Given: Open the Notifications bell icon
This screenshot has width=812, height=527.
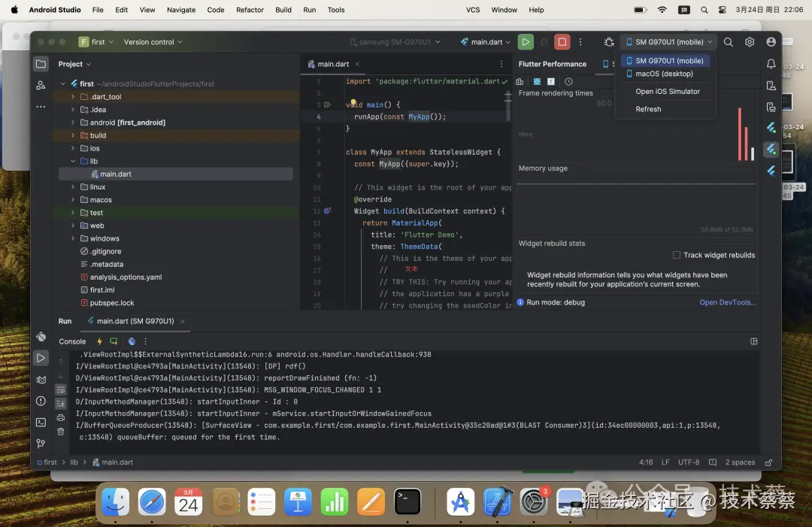Looking at the screenshot, I should pos(771,64).
